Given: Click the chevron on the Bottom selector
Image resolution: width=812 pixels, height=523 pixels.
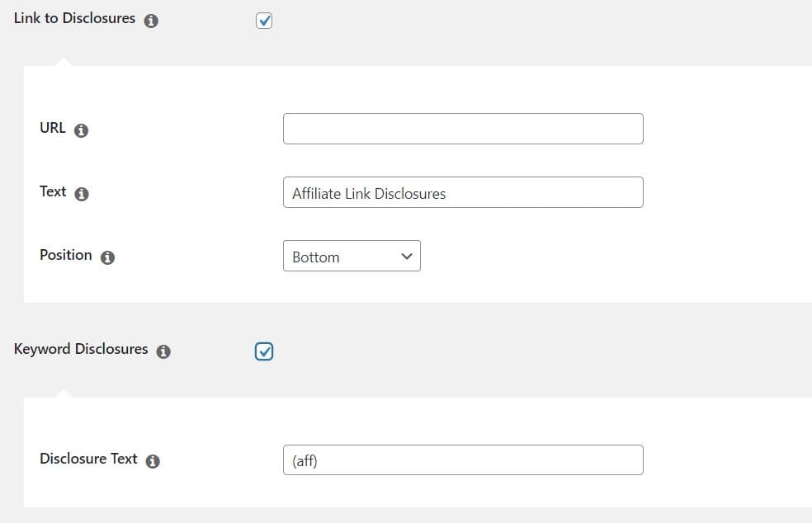Looking at the screenshot, I should coord(406,256).
